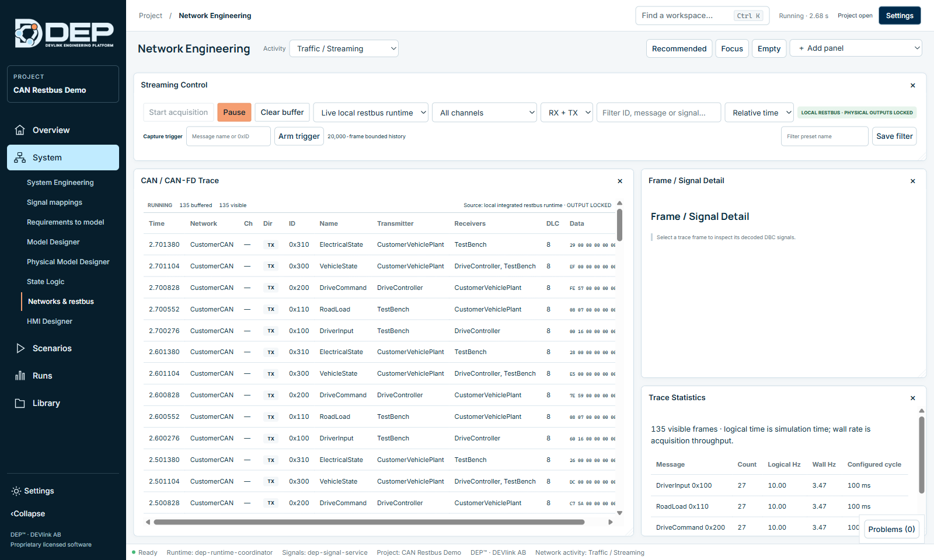Open State Logic page

tap(46, 282)
